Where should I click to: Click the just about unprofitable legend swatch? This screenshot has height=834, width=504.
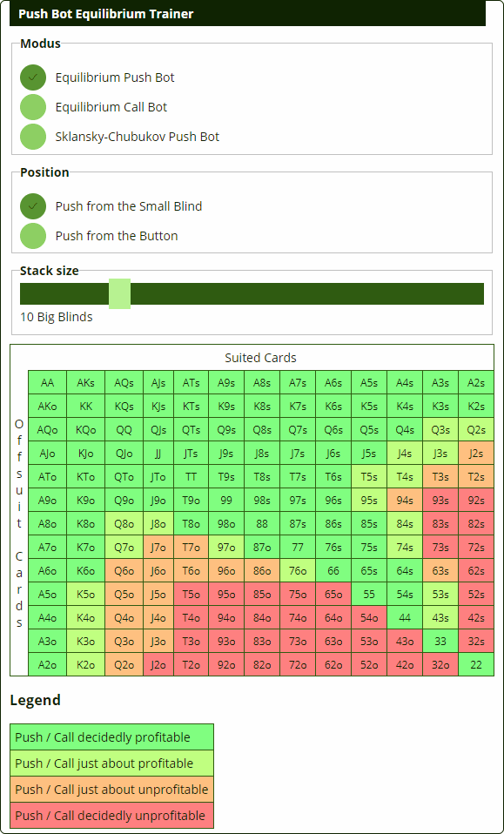[111, 790]
